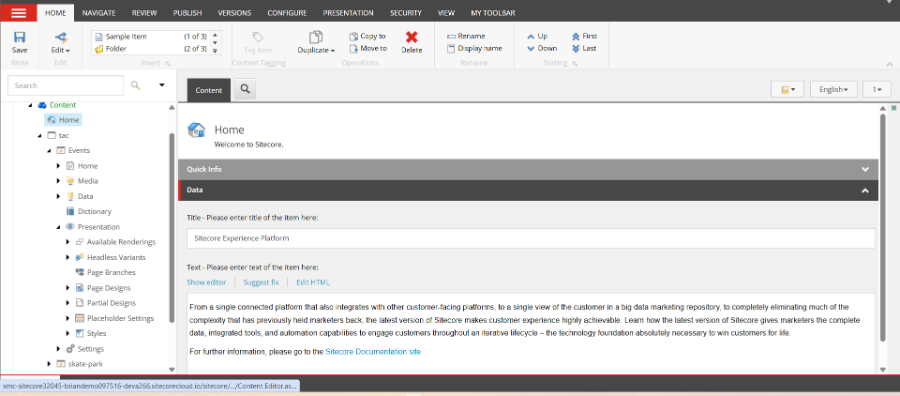Switch to the VIEW ribbon tab
Viewport: 900px width, 396px height.
(x=446, y=13)
